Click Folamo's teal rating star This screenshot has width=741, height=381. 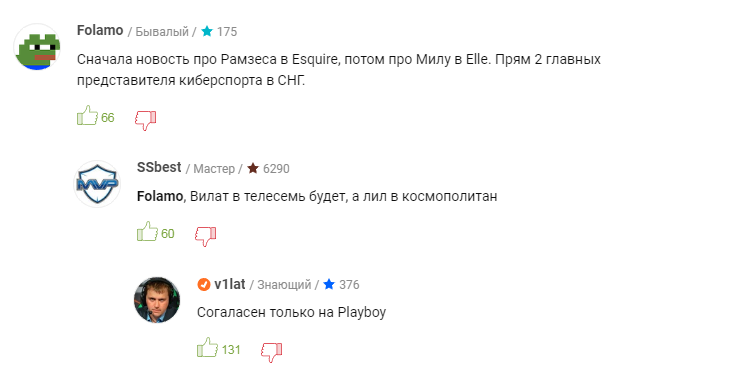(x=207, y=31)
